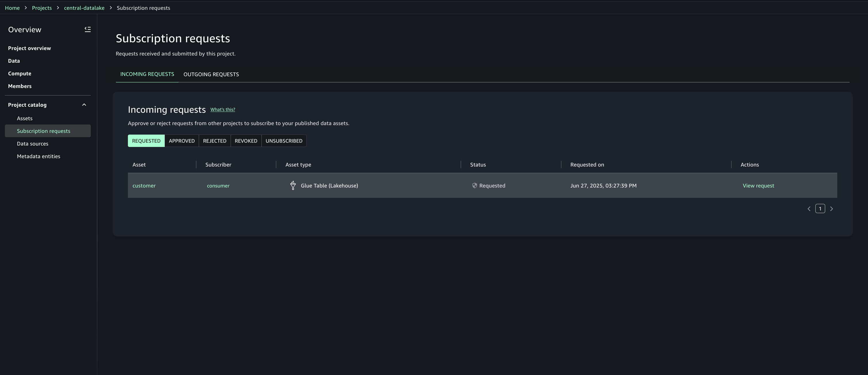868x375 pixels.
Task: Open View request for customer asset
Action: [758, 185]
